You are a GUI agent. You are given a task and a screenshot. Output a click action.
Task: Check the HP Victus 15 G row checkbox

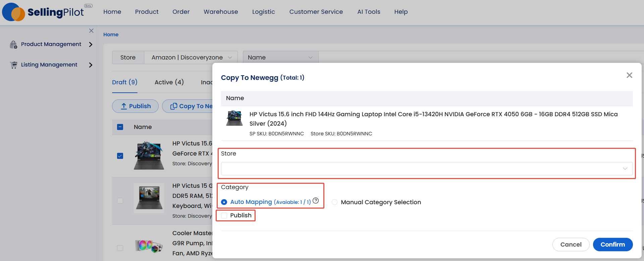coord(120,201)
